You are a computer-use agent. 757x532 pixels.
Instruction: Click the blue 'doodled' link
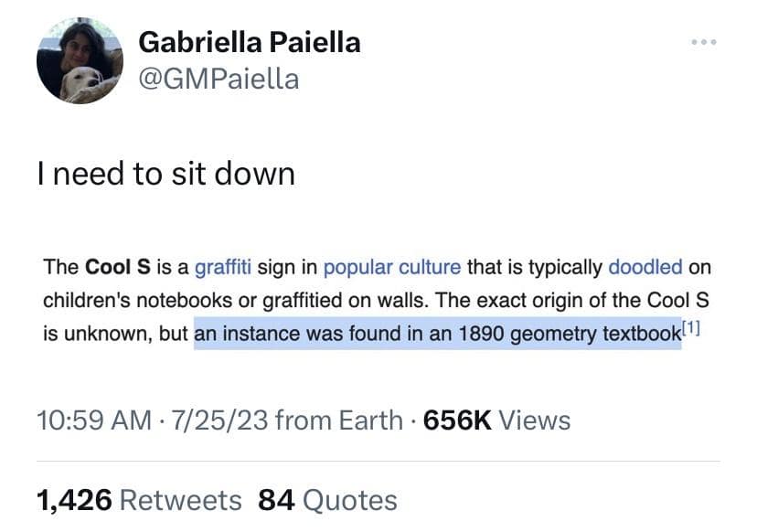tap(645, 268)
